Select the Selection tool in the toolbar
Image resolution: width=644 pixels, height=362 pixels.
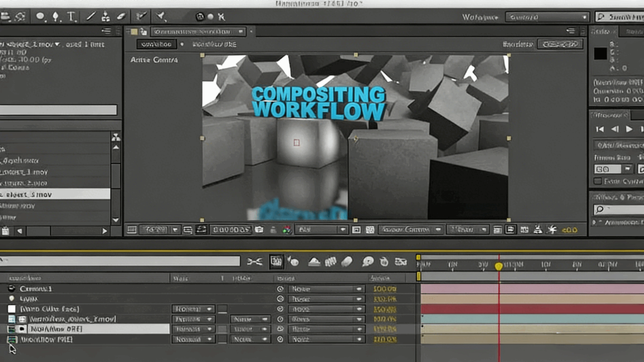6,16
